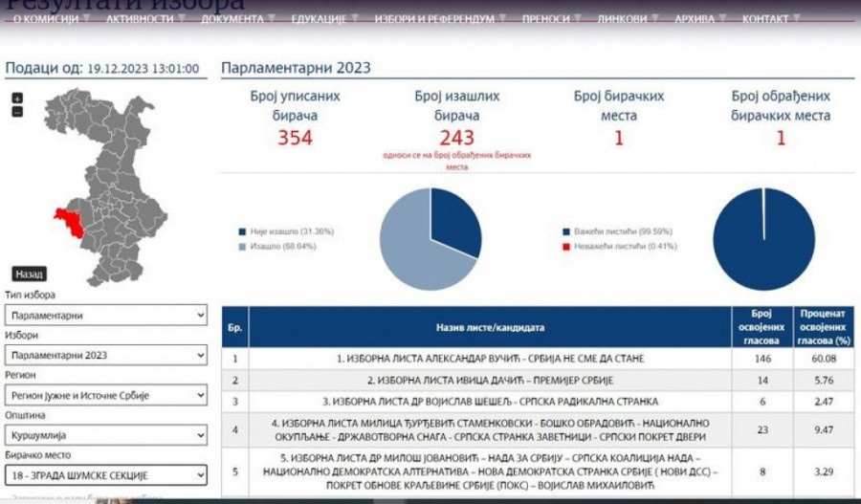Click the turnout pie chart
Screen dimensions: 861x504
[x=430, y=239]
